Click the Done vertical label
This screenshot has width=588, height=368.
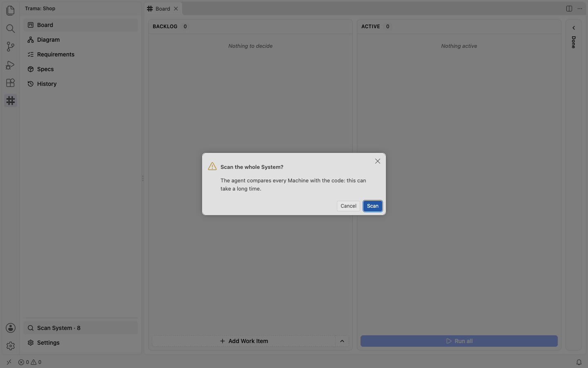574,42
